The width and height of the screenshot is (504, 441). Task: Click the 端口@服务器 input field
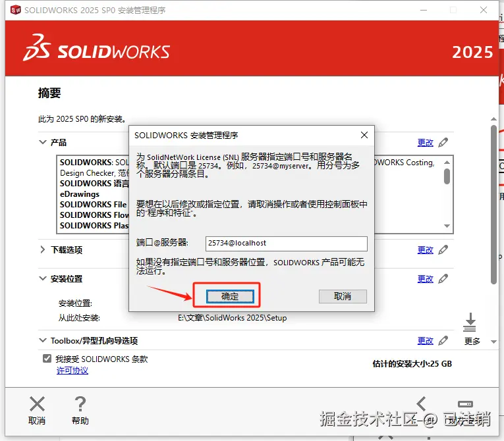[x=286, y=244]
